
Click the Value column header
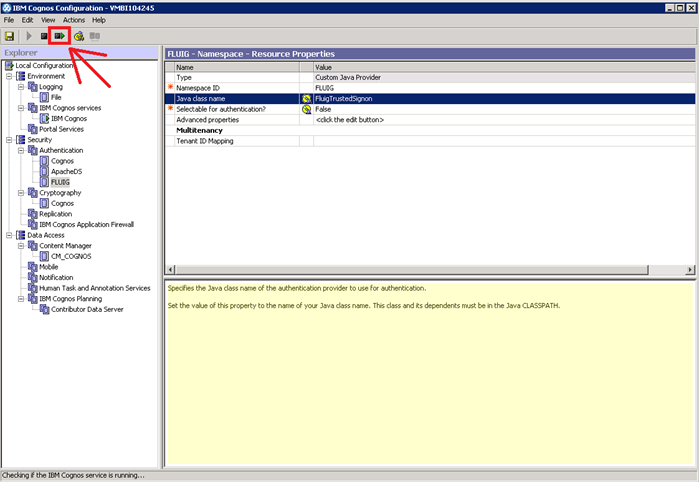coord(504,67)
